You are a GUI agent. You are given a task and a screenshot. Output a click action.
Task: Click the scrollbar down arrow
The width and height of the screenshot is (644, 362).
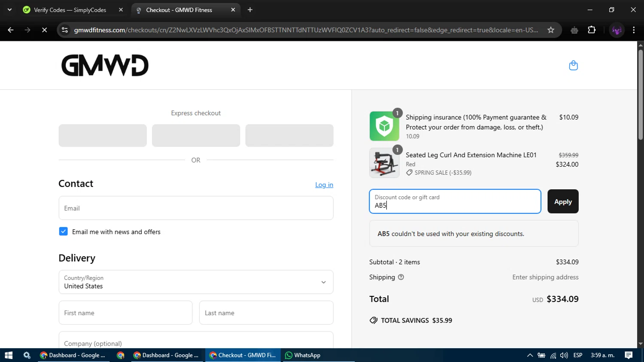(641, 344)
